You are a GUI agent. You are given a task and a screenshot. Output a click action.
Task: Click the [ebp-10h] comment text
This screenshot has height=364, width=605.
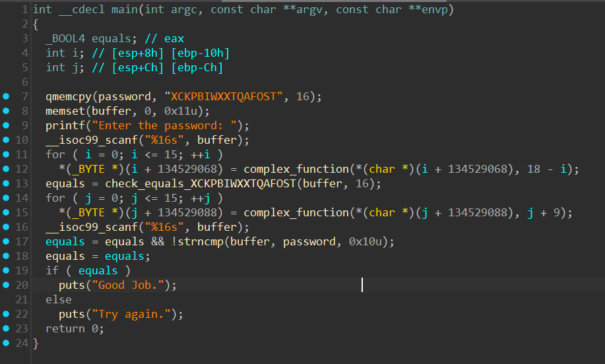click(x=201, y=53)
